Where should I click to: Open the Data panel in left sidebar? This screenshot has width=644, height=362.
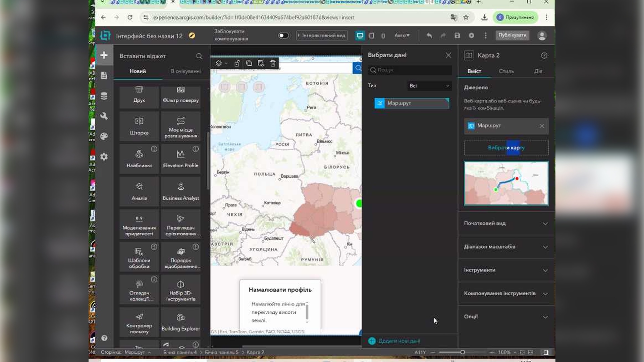[104, 96]
